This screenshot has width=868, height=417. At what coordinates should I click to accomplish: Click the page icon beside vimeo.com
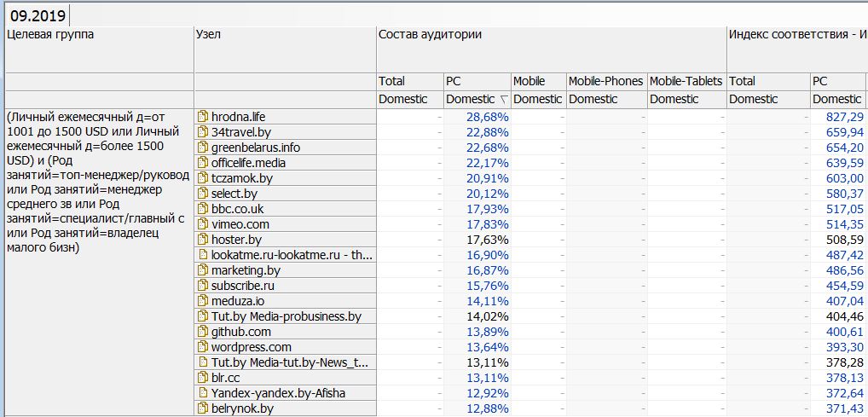click(x=203, y=224)
